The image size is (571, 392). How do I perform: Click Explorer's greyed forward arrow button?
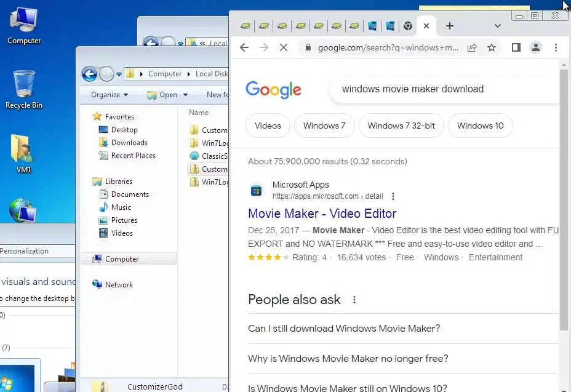[x=106, y=74]
